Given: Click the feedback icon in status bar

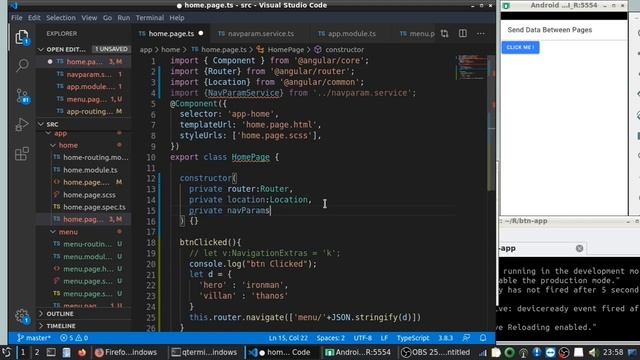Looking at the screenshot, I should tap(466, 338).
